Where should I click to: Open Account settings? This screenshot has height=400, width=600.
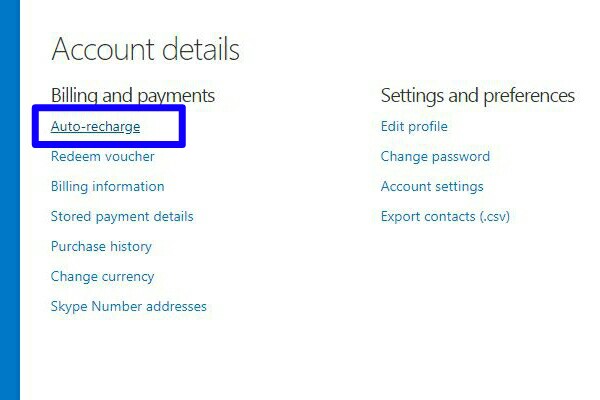tap(432, 186)
